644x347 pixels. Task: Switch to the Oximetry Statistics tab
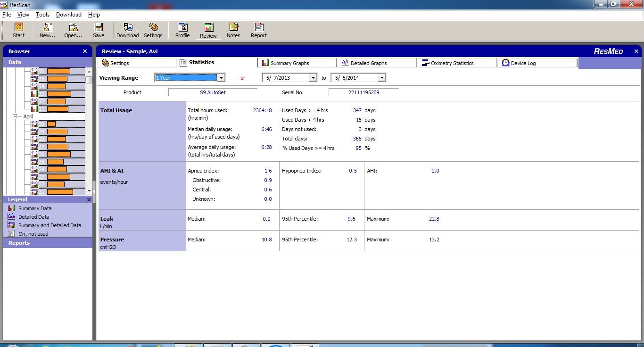point(457,63)
